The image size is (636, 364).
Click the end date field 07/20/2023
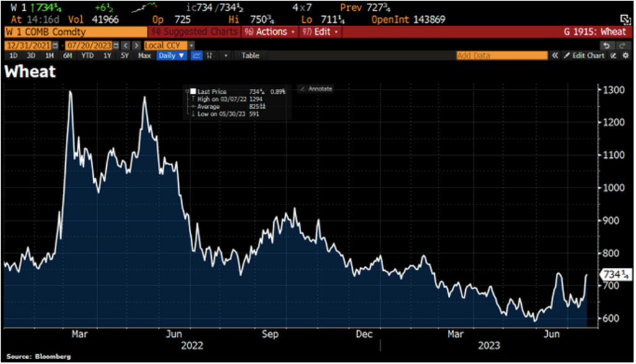click(89, 45)
